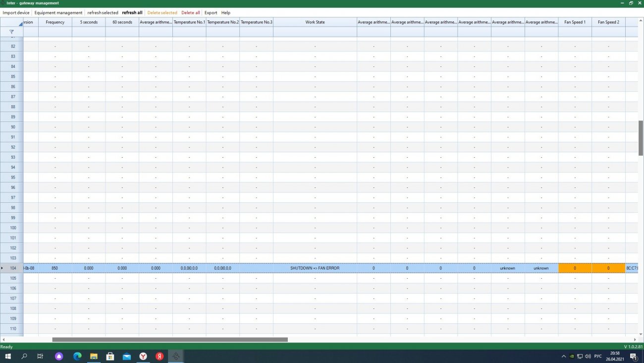
Task: Click Work State column header
Action: [315, 22]
